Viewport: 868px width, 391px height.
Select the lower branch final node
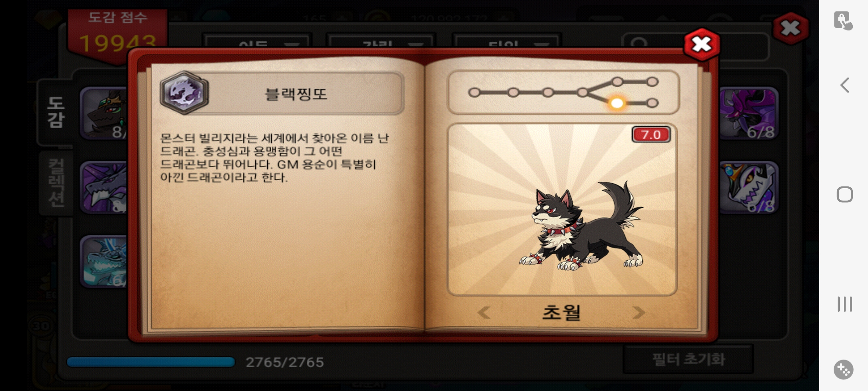point(652,104)
